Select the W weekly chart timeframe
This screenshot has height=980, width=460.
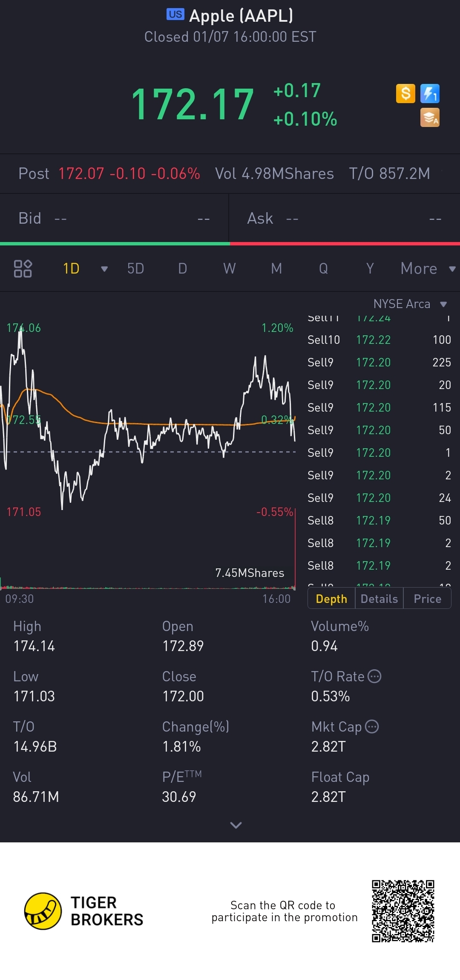(229, 268)
